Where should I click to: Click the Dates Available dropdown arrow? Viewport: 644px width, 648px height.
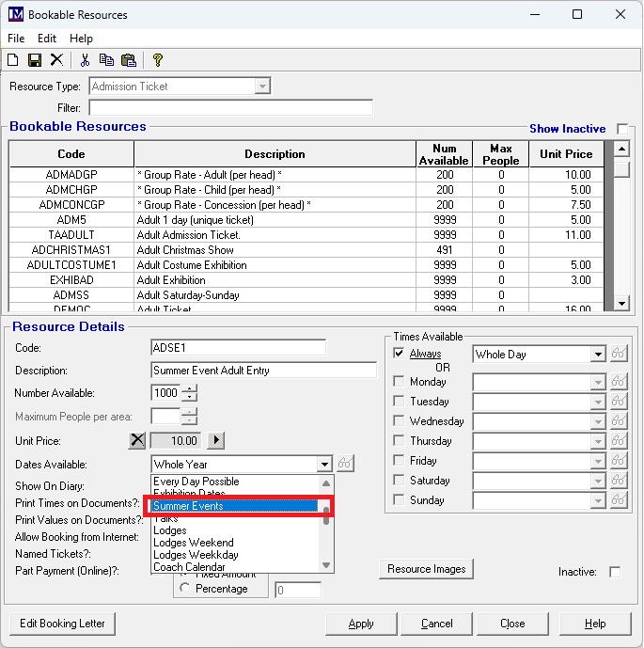324,464
